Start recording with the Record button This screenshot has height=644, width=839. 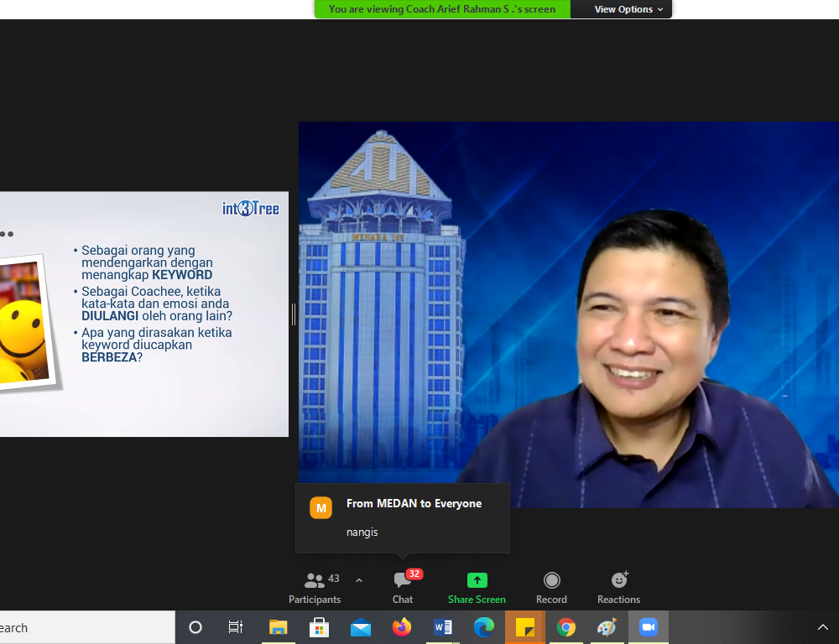click(x=551, y=586)
